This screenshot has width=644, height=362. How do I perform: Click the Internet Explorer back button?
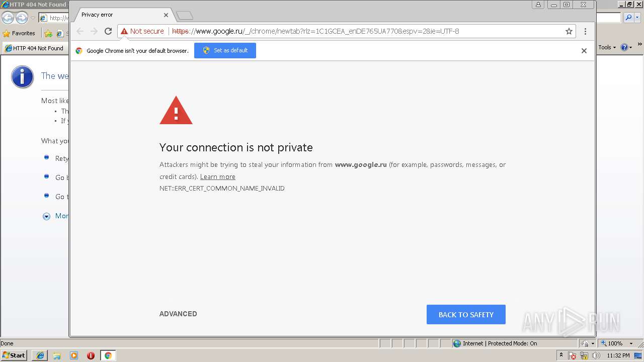(x=8, y=18)
